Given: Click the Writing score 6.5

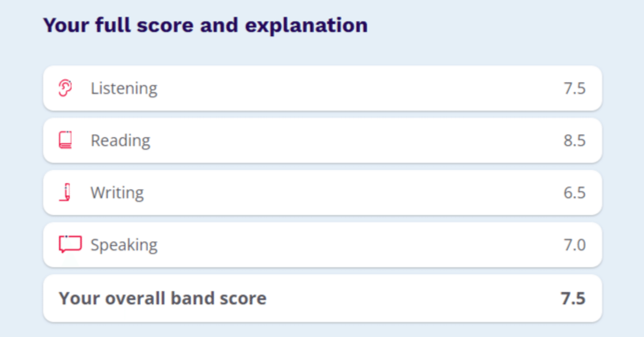Looking at the screenshot, I should tap(575, 193).
